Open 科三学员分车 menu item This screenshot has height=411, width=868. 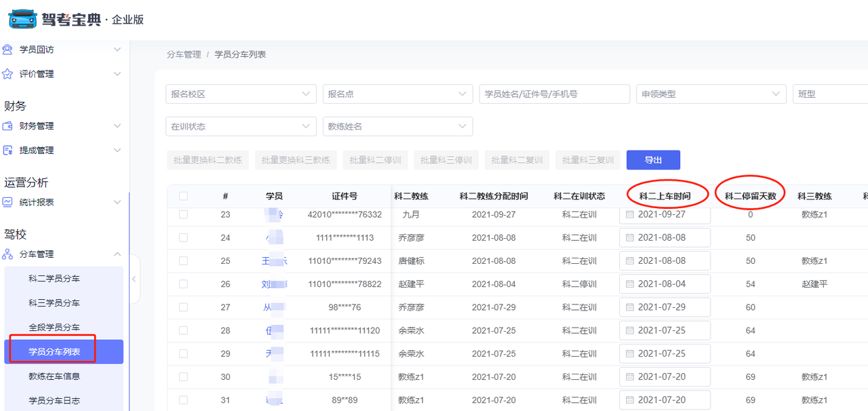pyautogui.click(x=64, y=303)
